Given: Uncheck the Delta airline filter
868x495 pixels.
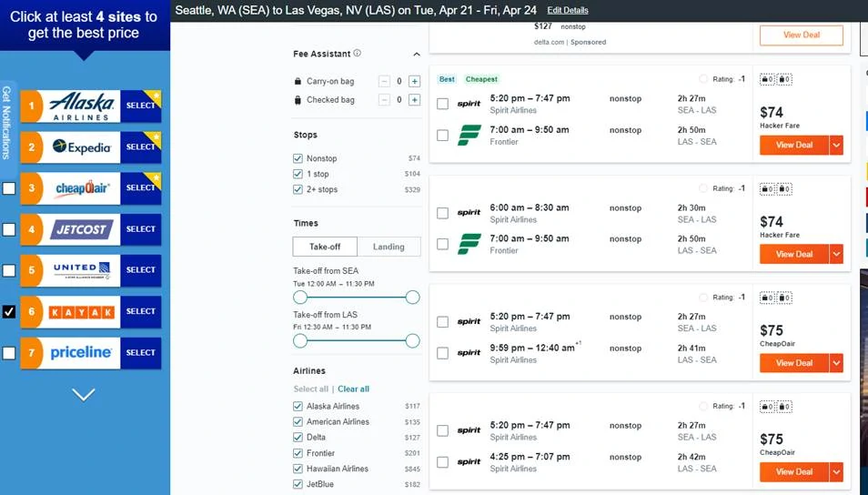Looking at the screenshot, I should point(298,438).
